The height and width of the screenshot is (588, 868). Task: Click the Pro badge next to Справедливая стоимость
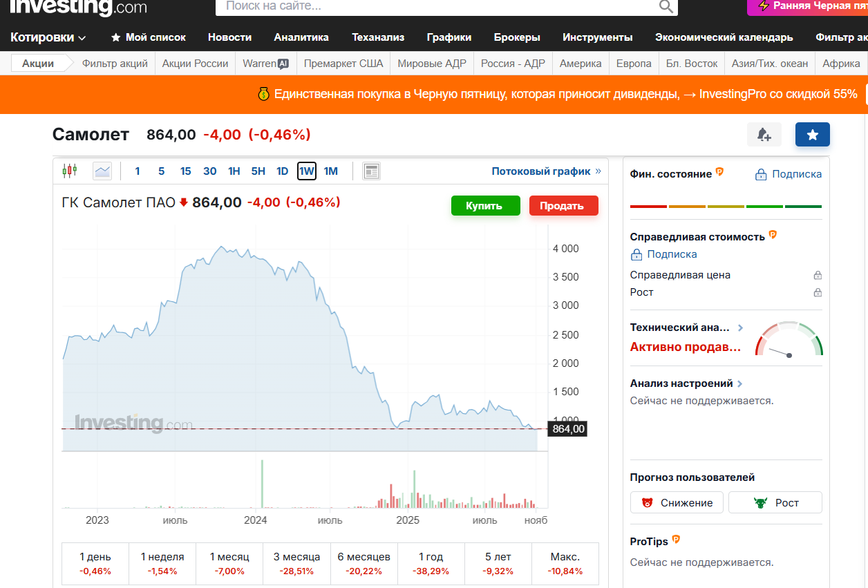tap(773, 234)
